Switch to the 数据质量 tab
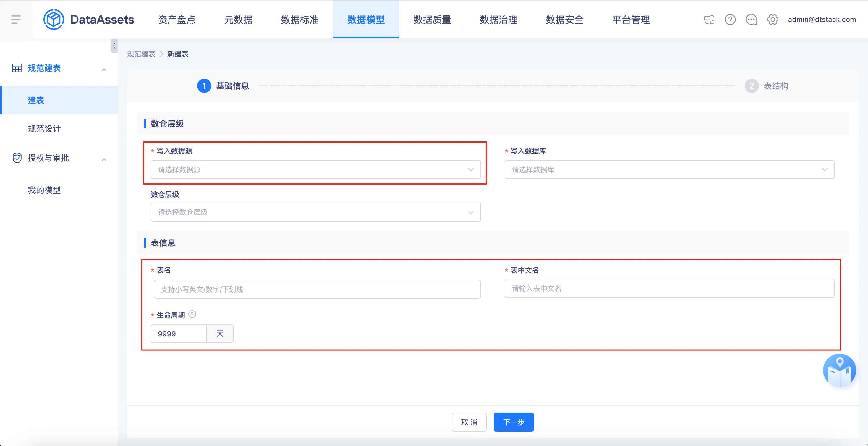 click(432, 20)
